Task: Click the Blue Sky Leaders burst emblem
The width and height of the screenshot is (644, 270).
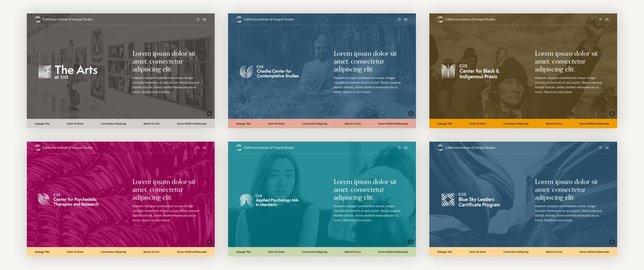Action: [x=448, y=200]
